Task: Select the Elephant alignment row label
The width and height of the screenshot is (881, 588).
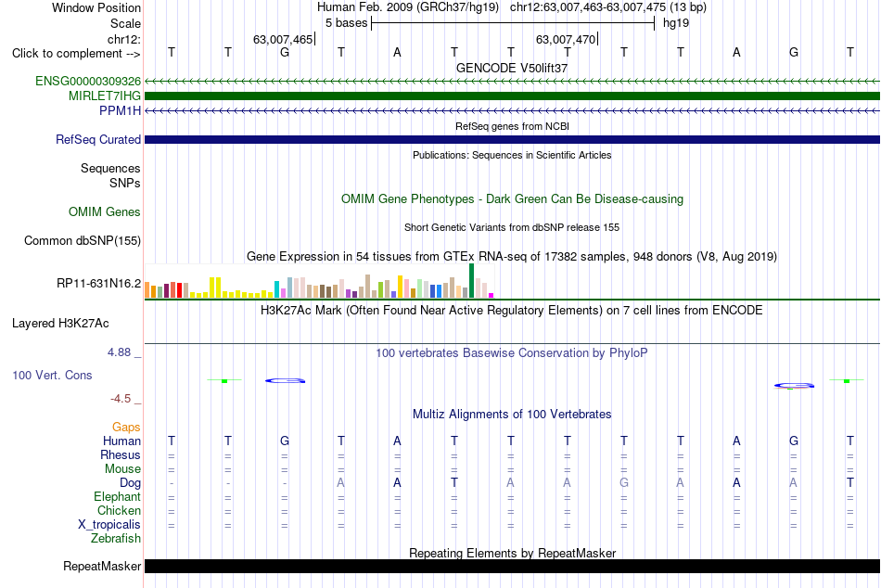Action: click(x=118, y=497)
